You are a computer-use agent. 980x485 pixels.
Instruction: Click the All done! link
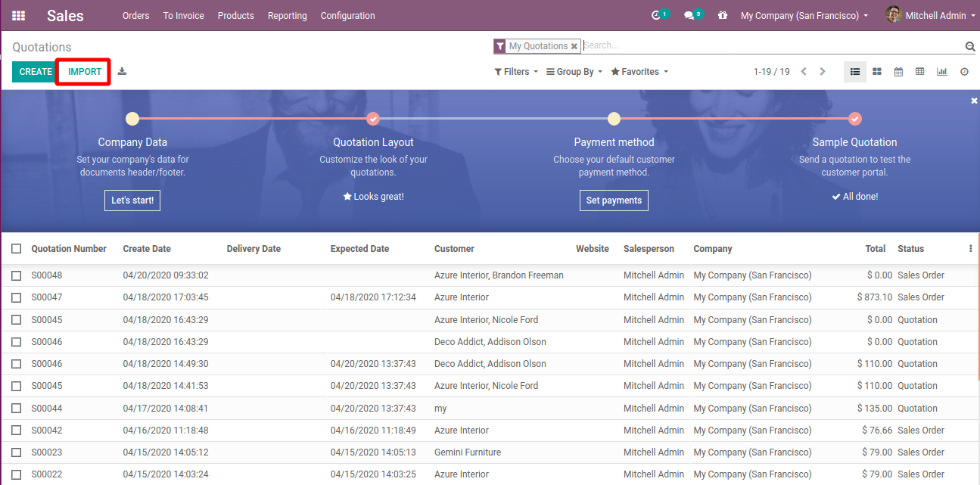point(854,197)
